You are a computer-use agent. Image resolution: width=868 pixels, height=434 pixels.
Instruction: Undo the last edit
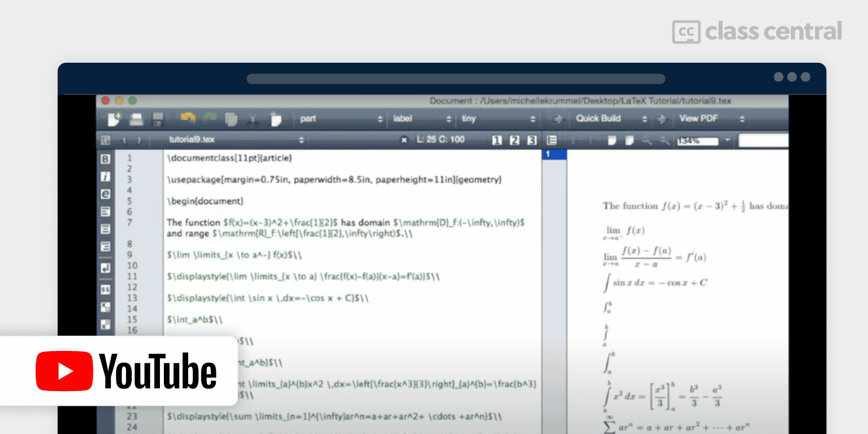point(188,119)
